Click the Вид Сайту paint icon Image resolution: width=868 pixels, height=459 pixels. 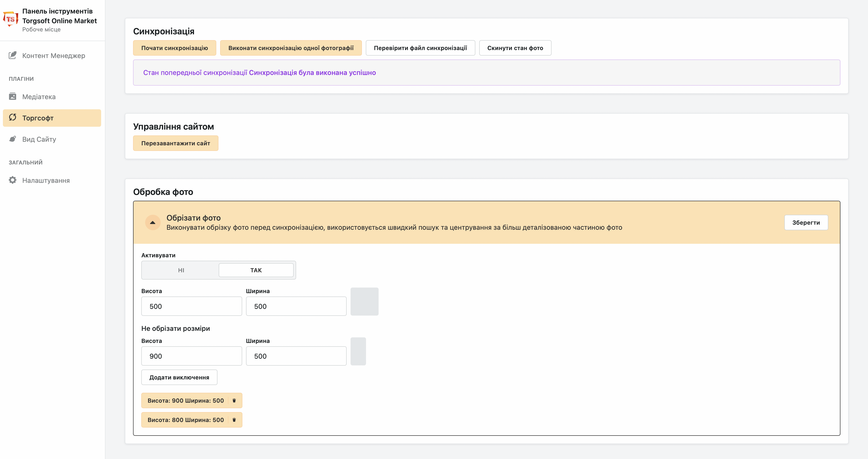point(13,139)
